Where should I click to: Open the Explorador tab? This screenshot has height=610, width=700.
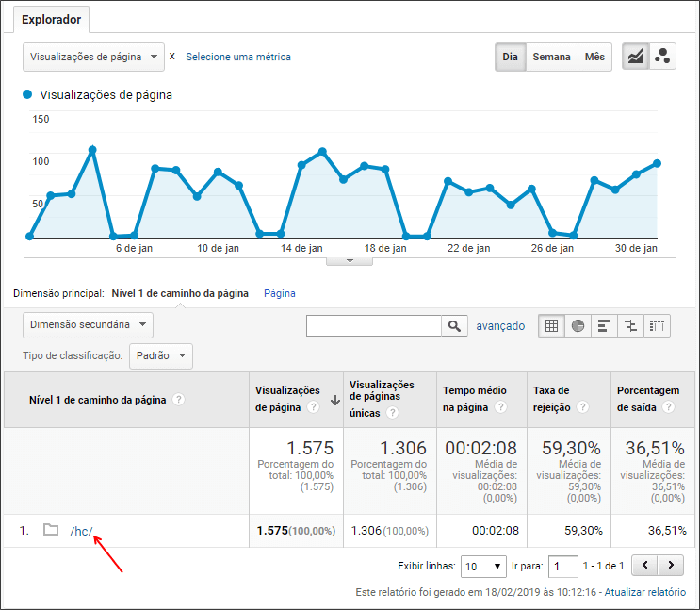click(51, 20)
